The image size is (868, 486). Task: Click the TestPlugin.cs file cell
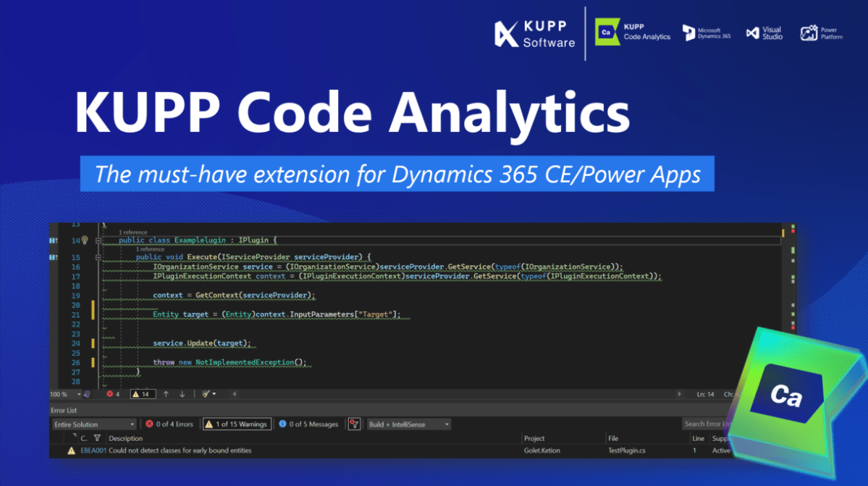click(x=627, y=451)
